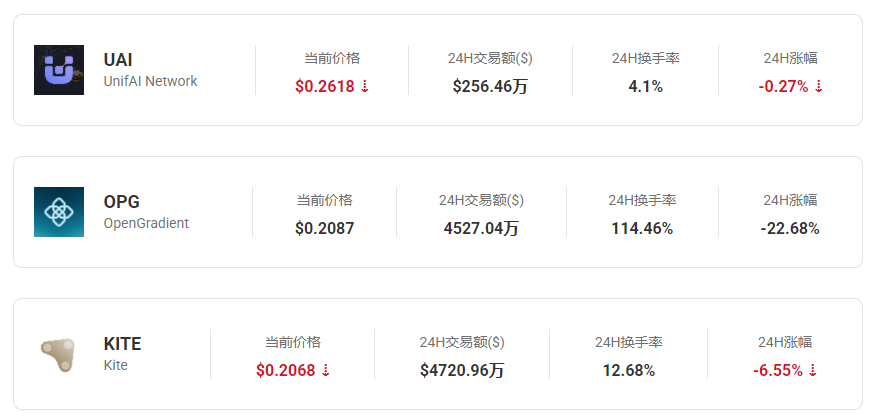Click 24H换手率 label in KITE card

629,342
